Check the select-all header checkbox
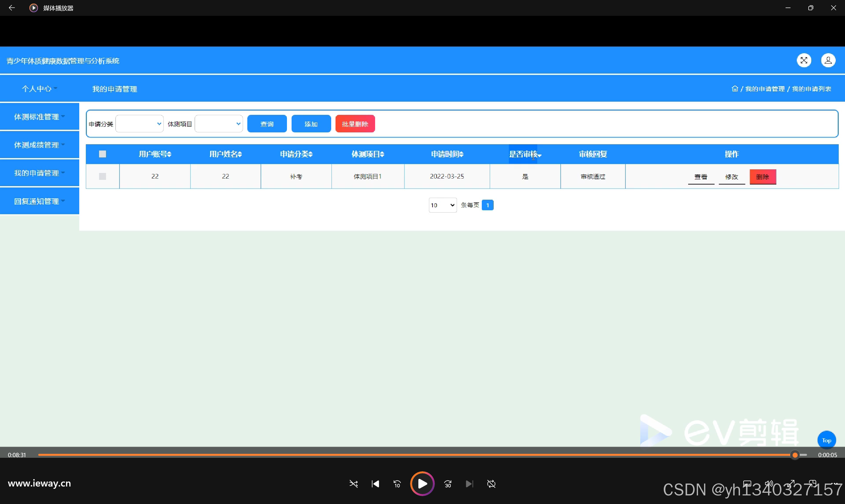 pyautogui.click(x=102, y=154)
